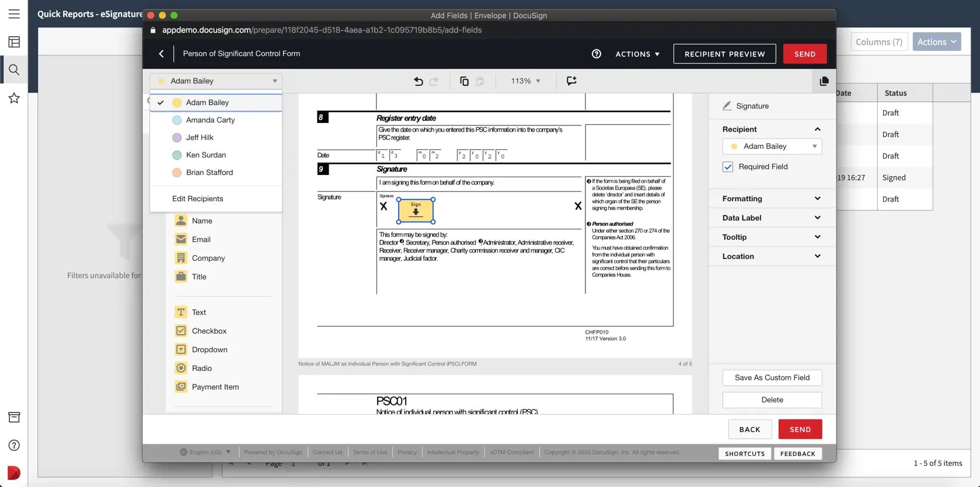Open the English (US) language selector

coord(205,452)
